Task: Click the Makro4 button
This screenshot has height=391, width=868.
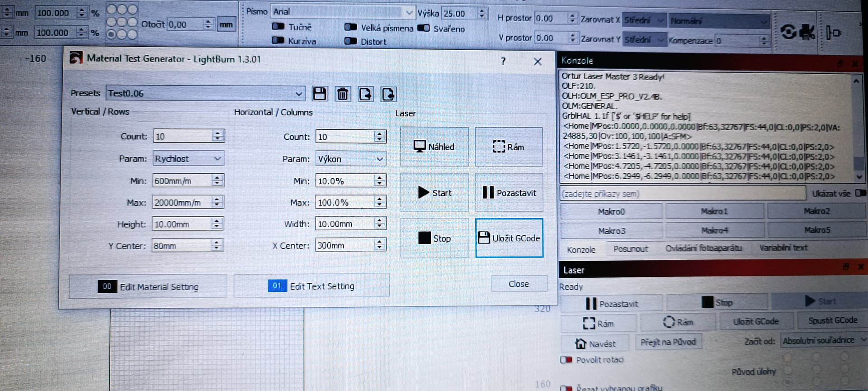Action: (714, 230)
